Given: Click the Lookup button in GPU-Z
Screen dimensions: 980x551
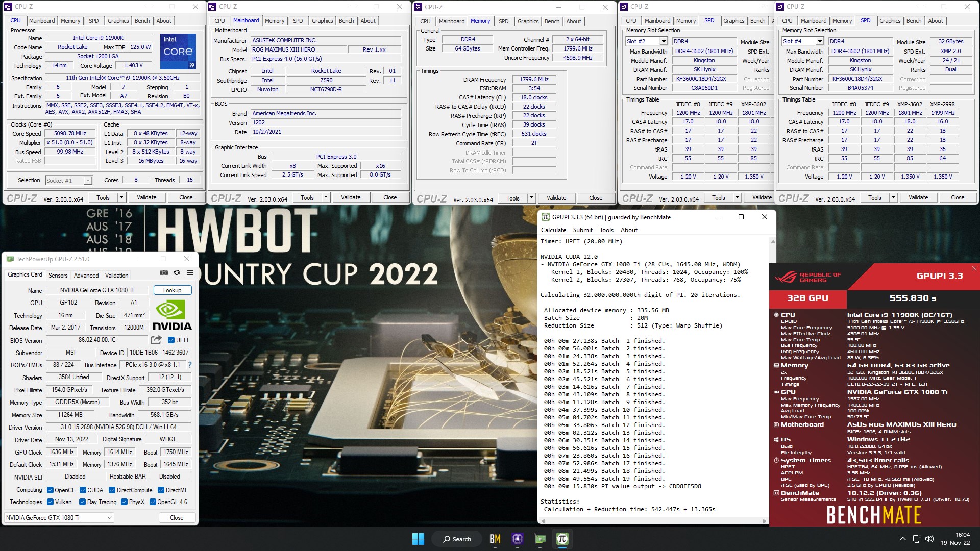Looking at the screenshot, I should [x=173, y=290].
